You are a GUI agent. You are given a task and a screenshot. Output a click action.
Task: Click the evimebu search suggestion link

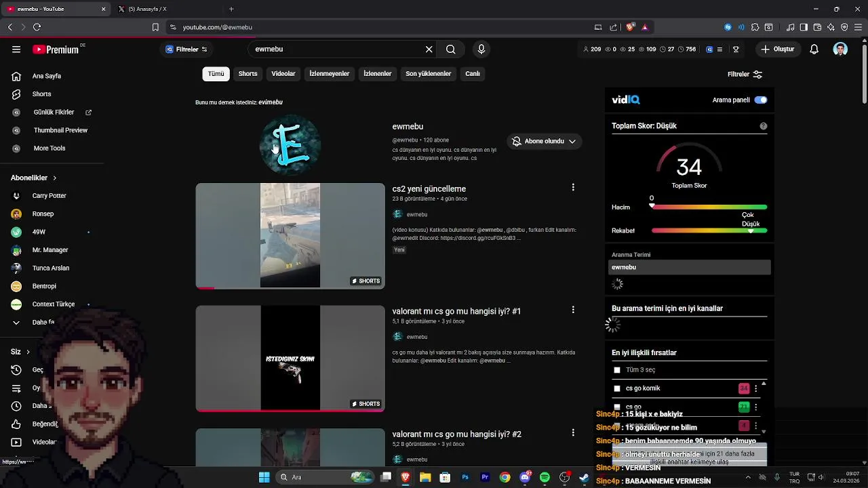click(x=271, y=102)
